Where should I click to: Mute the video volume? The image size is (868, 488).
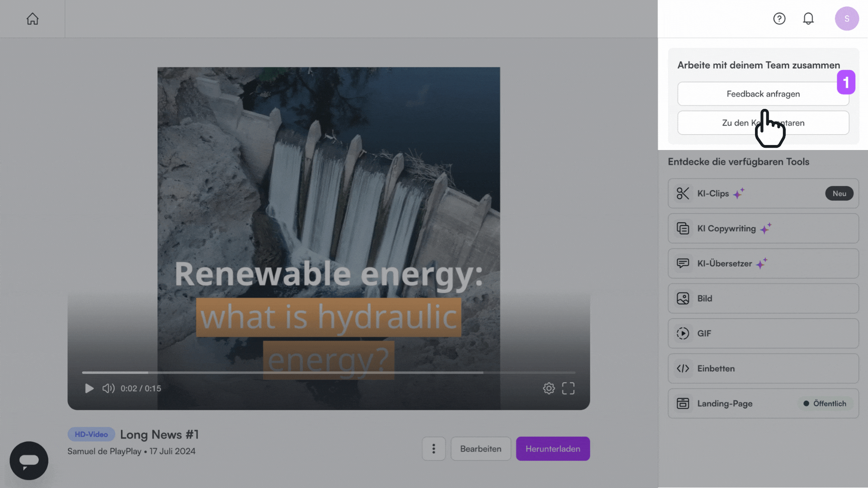108,389
